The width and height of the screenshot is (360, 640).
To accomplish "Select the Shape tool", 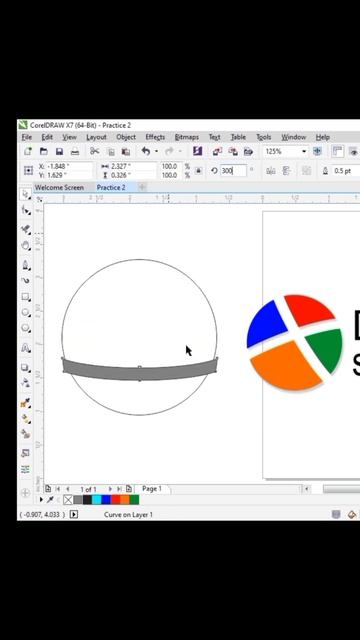I will pos(26,211).
